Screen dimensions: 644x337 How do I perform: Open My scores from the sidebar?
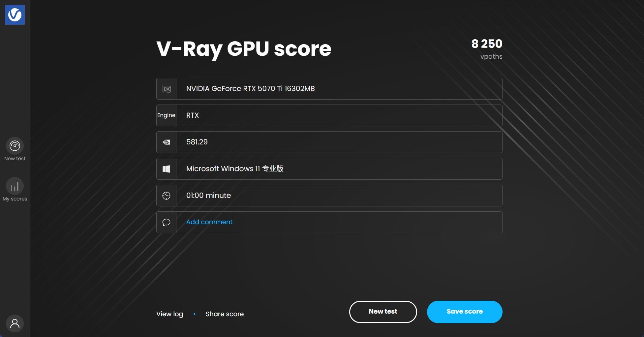pos(15,186)
